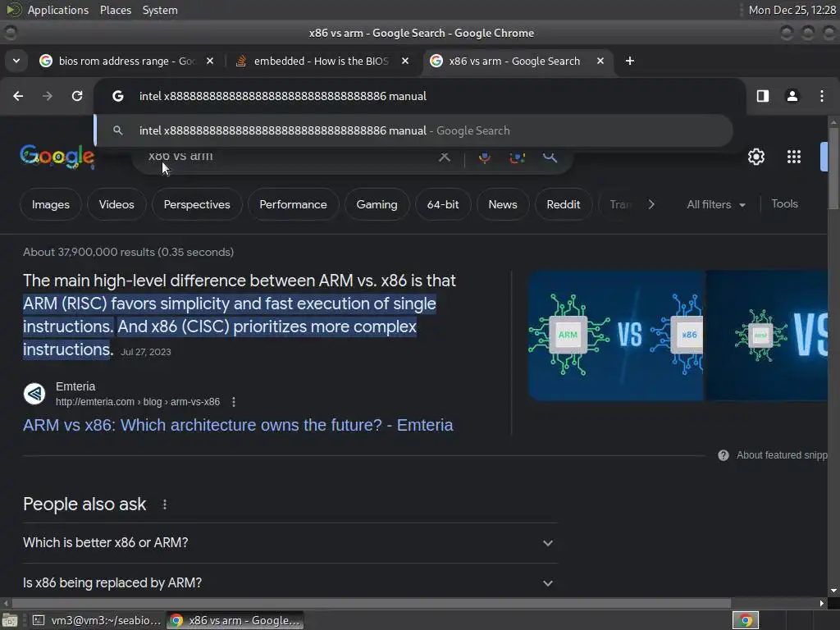Close the 'x86 vs arm' tab
Viewport: 840px width, 630px height.
600,61
